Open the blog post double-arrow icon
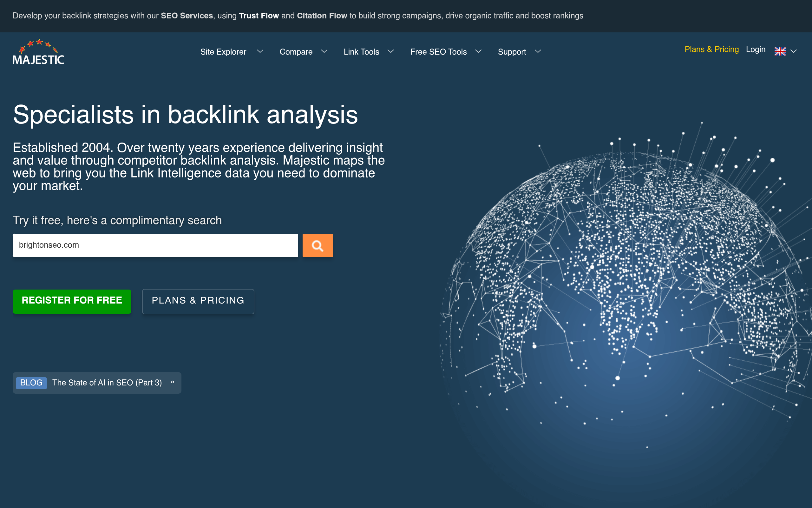The width and height of the screenshot is (812, 508). pyautogui.click(x=173, y=382)
